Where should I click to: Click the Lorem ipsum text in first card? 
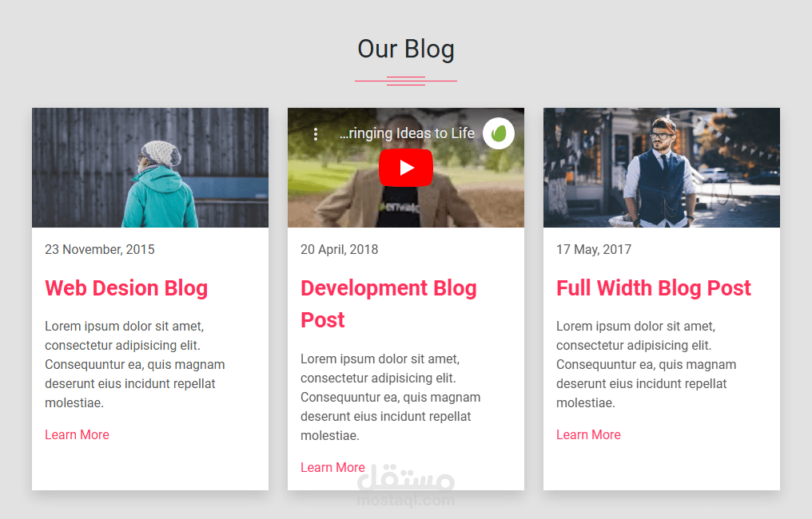[134, 364]
